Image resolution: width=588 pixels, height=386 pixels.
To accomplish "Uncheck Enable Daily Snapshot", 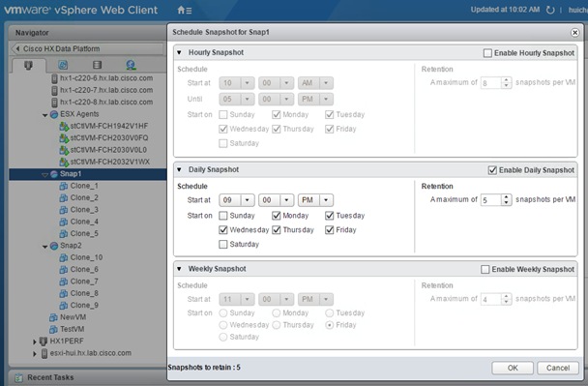I will point(492,170).
